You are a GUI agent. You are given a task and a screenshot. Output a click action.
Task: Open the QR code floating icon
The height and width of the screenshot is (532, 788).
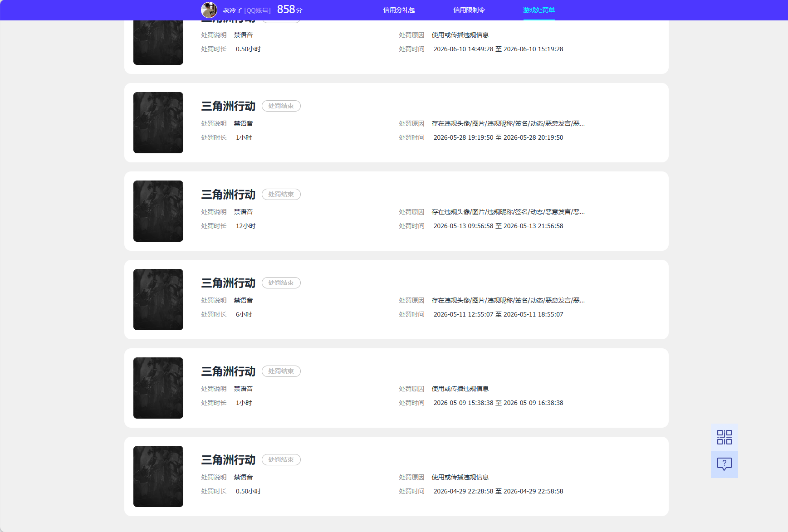724,437
